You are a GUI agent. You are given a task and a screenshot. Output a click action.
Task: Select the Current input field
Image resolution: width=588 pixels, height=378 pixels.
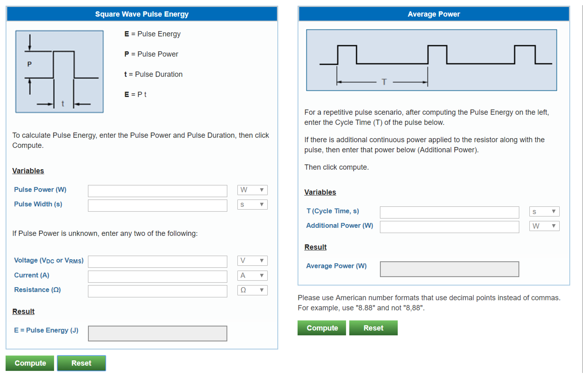pos(157,276)
